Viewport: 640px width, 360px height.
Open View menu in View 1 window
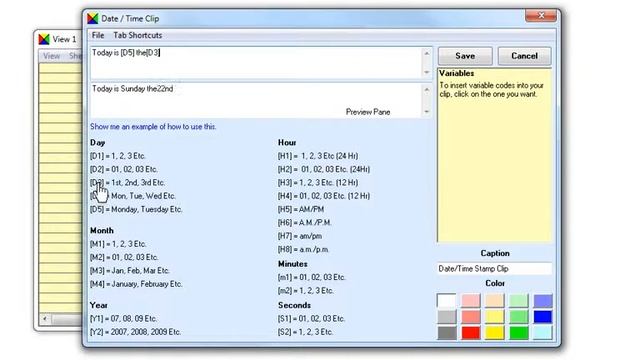click(51, 56)
